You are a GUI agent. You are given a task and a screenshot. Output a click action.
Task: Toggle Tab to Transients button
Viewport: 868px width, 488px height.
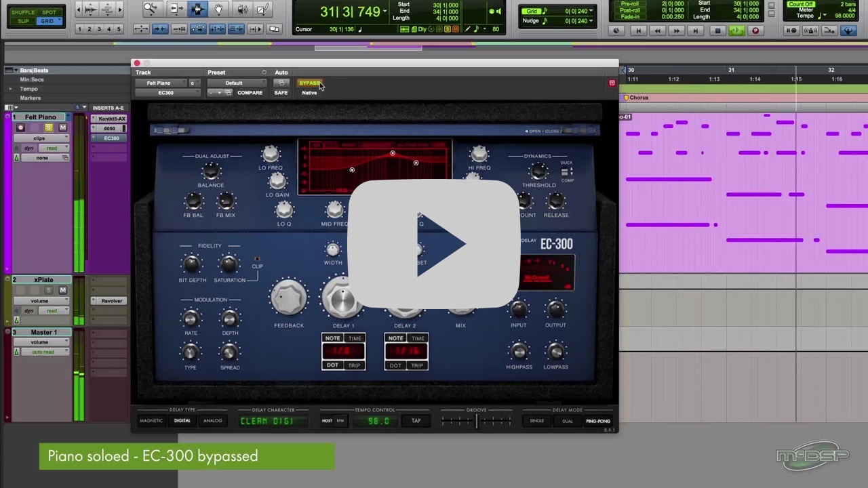[160, 28]
